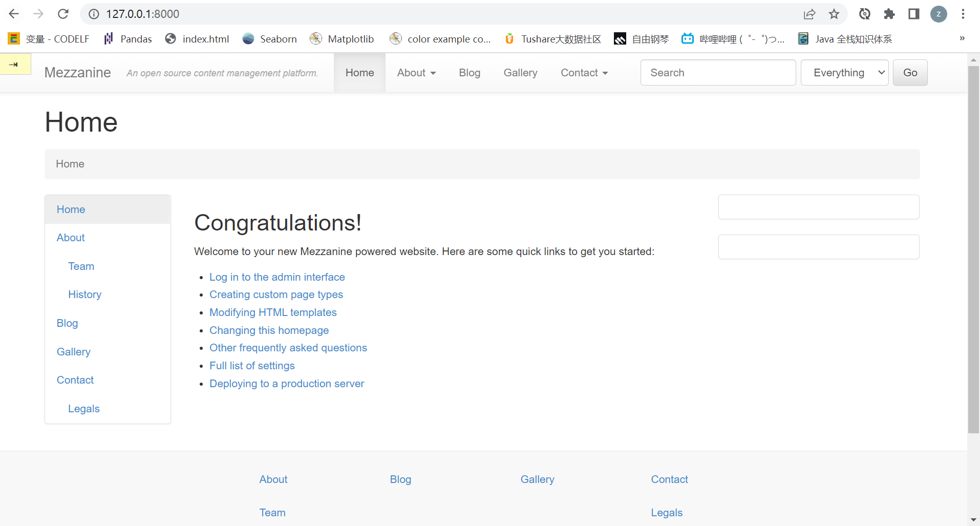The width and height of the screenshot is (980, 526).
Task: Show more bookmarks chevron
Action: 962,38
